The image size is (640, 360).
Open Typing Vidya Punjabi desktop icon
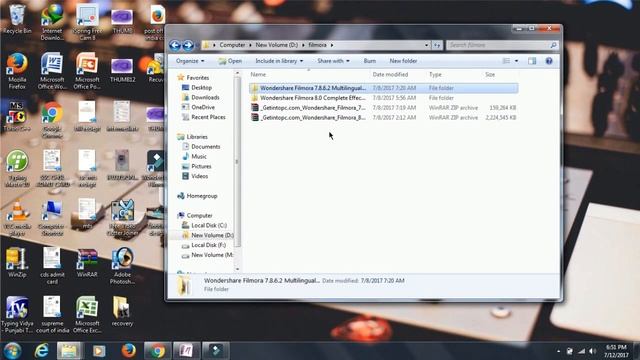pyautogui.click(x=17, y=314)
